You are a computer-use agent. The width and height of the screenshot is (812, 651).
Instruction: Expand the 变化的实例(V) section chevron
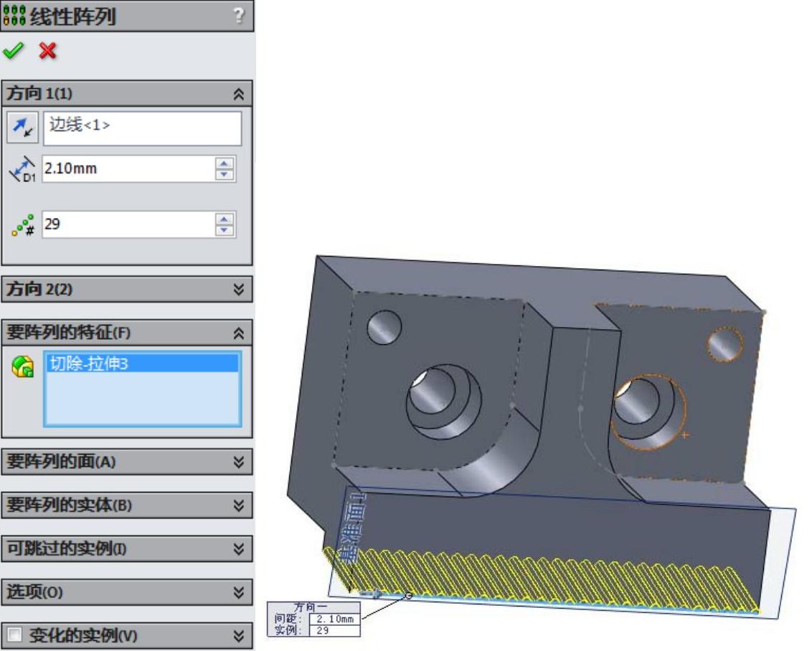239,635
